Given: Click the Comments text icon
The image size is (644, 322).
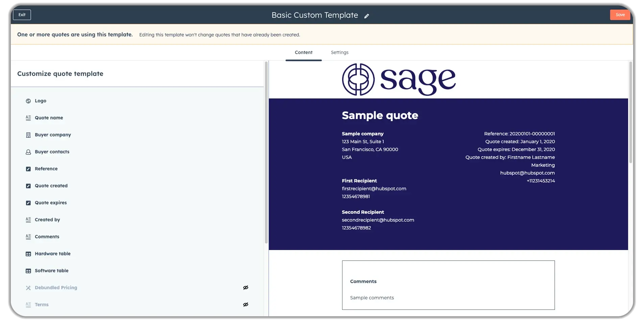Looking at the screenshot, I should tap(28, 237).
